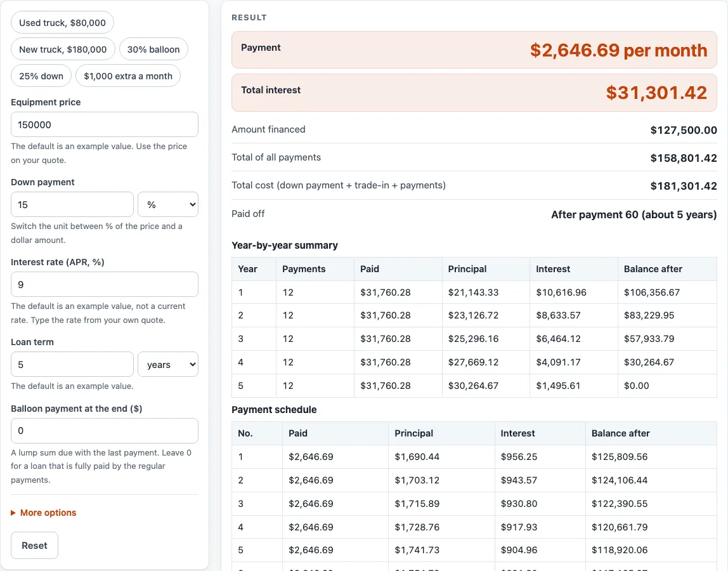Apply the $1,000 extra a month preset
Image resolution: width=728 pixels, height=571 pixels.
pos(127,76)
